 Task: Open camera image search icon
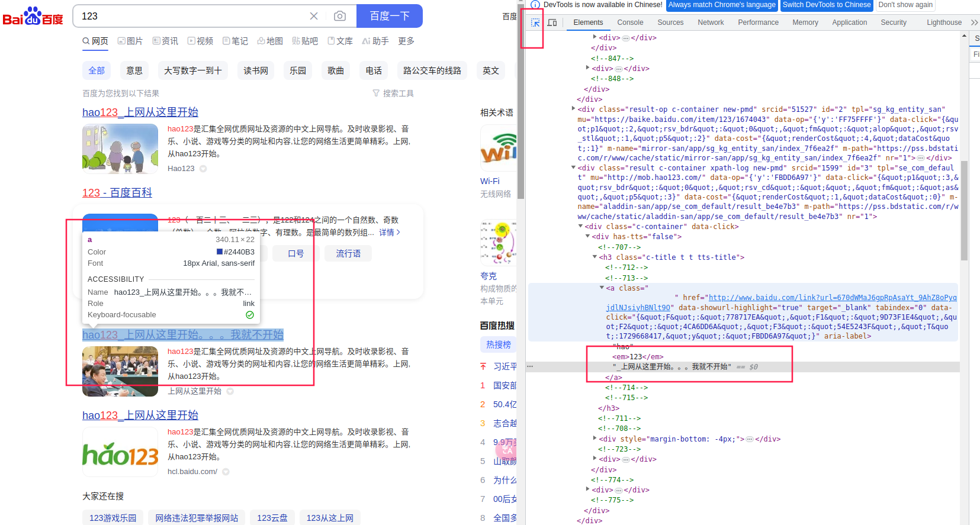[340, 16]
